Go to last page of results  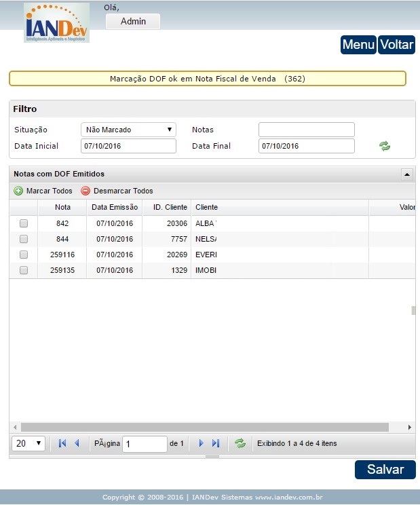coord(216,443)
